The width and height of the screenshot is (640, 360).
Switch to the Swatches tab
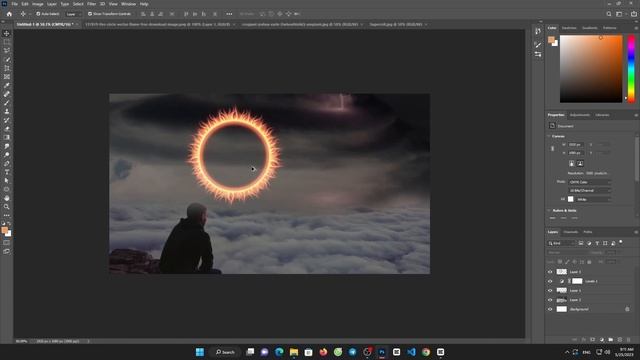point(569,28)
